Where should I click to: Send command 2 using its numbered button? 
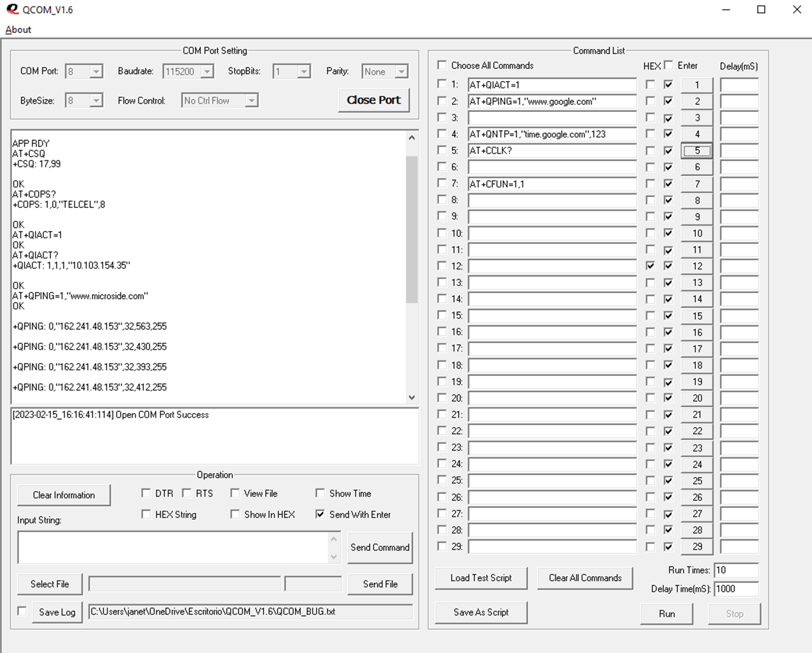point(697,101)
